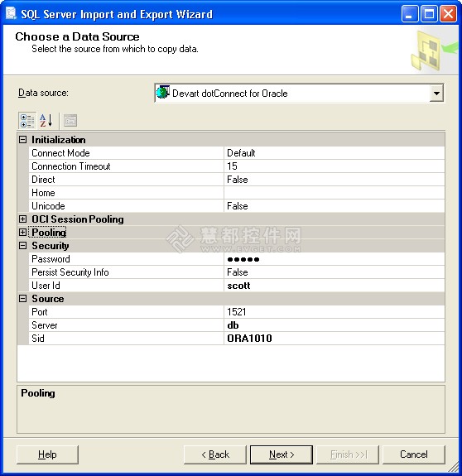Select the Home property label
462x476 pixels.
coord(43,193)
